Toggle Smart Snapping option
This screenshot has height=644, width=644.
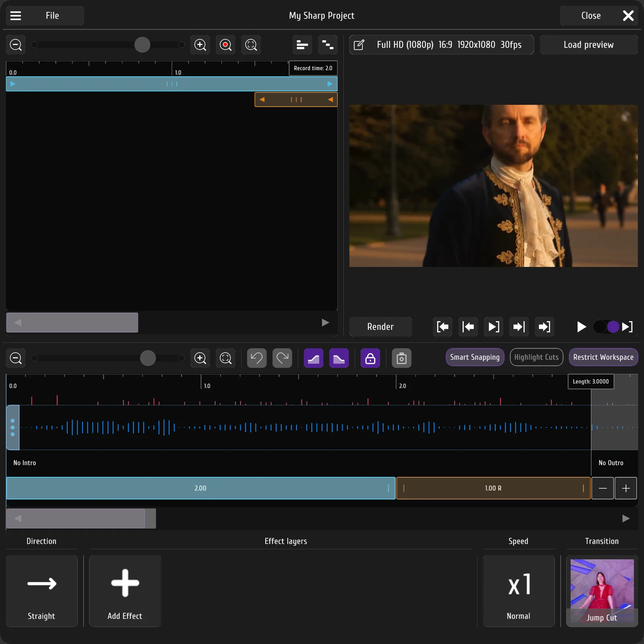pos(475,357)
